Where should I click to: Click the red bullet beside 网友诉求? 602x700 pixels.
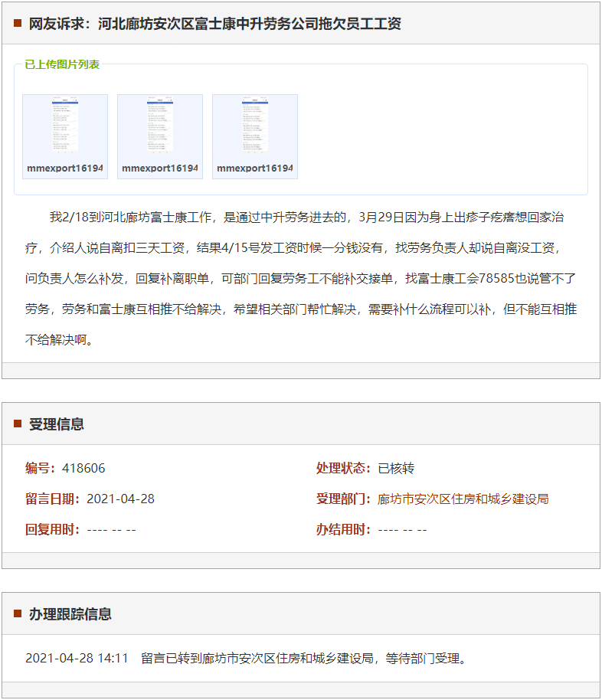coord(18,23)
